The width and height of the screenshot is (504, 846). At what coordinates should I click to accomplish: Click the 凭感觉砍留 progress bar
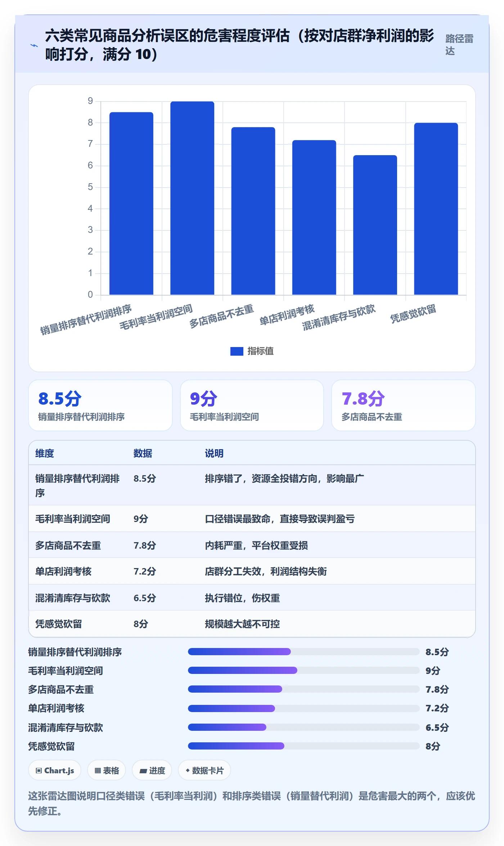[303, 746]
